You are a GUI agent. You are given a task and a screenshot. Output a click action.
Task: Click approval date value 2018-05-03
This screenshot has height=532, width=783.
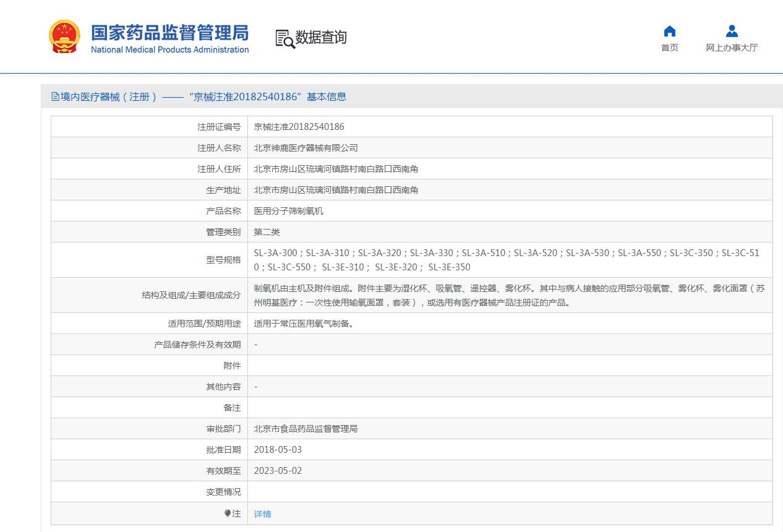coord(278,450)
